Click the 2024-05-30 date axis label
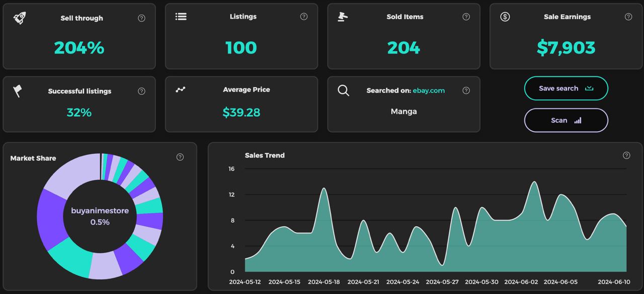This screenshot has height=294, width=644. click(x=482, y=282)
